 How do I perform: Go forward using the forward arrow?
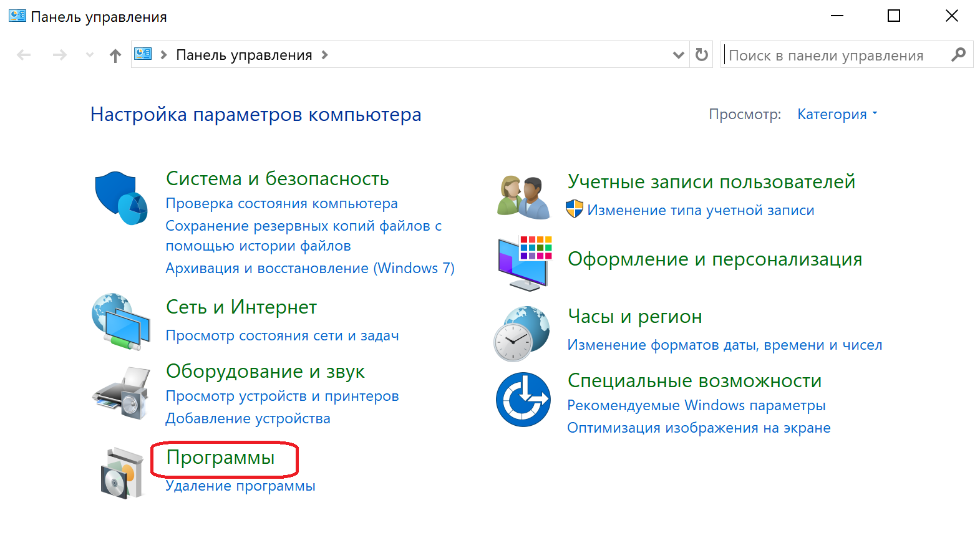tap(60, 55)
